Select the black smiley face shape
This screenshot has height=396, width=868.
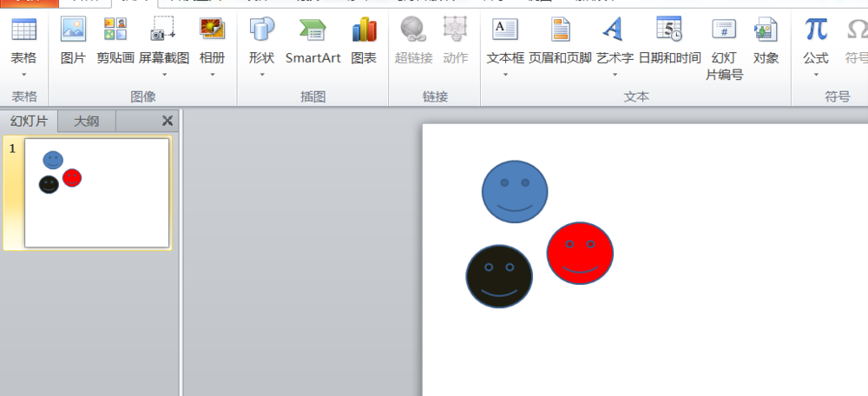(x=499, y=276)
